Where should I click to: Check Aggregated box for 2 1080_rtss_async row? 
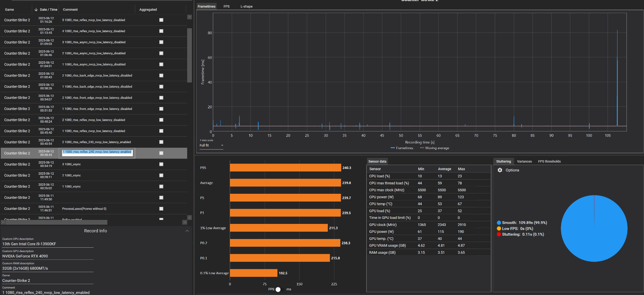coord(161,53)
